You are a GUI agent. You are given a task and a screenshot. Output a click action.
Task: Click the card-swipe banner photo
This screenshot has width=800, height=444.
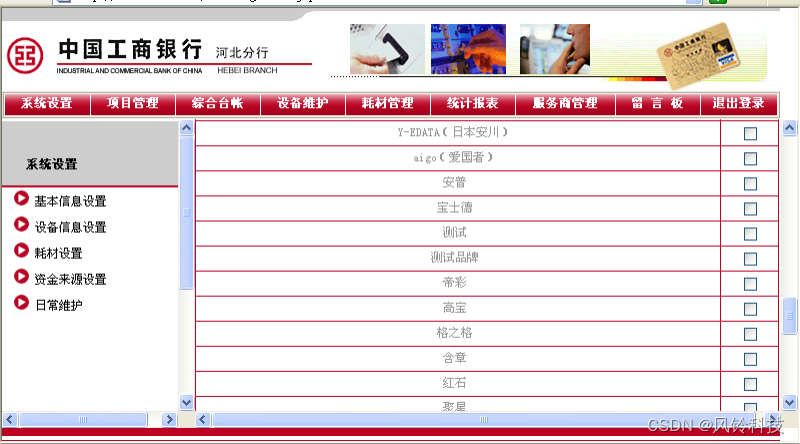pyautogui.click(x=387, y=49)
